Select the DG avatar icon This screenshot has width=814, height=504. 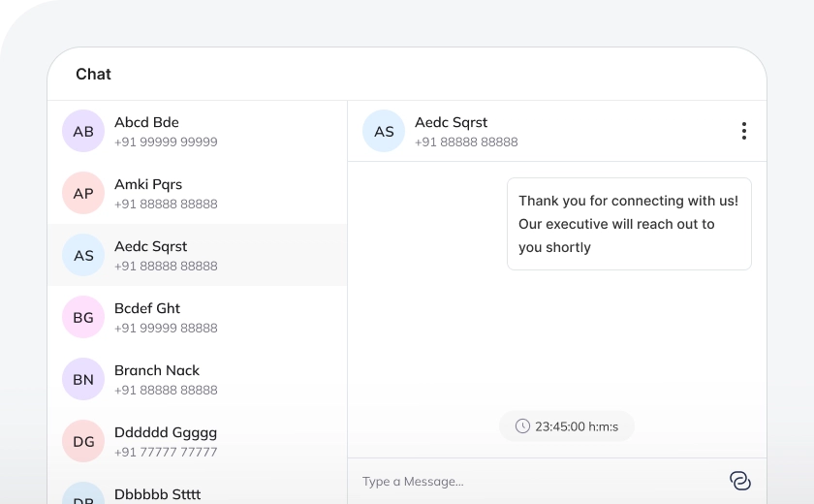[83, 441]
